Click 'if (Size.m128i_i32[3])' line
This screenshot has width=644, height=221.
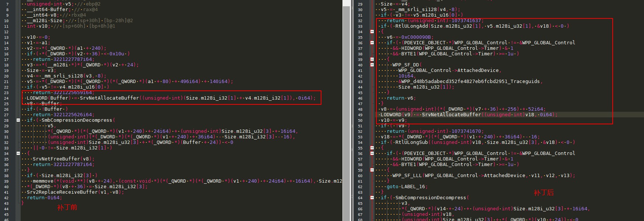click(x=62, y=175)
